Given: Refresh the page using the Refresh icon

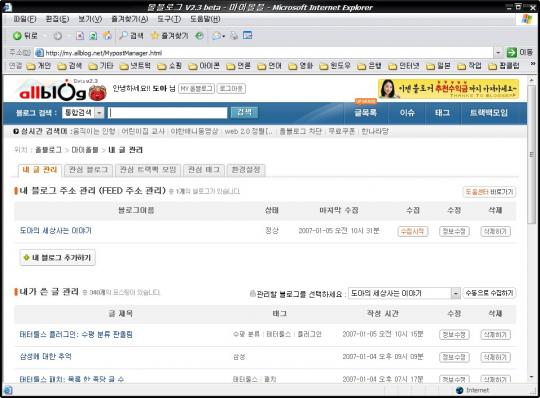Looking at the screenshot, I should [93, 36].
